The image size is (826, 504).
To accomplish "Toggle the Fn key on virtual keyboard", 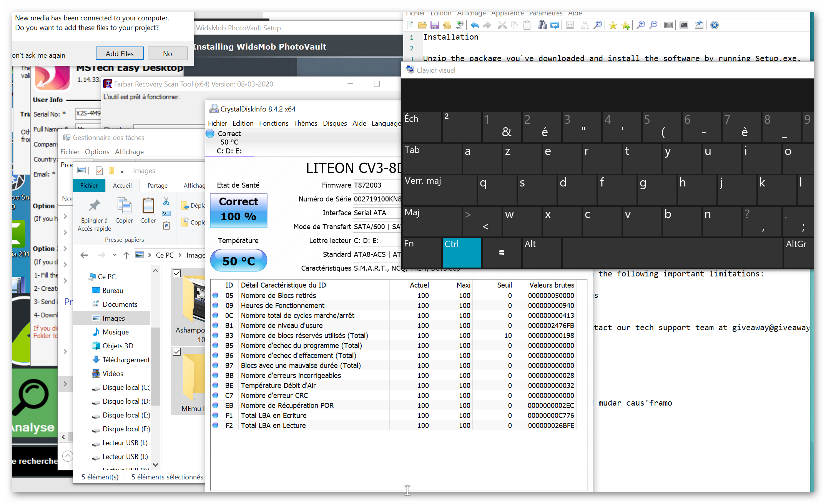I will point(422,252).
